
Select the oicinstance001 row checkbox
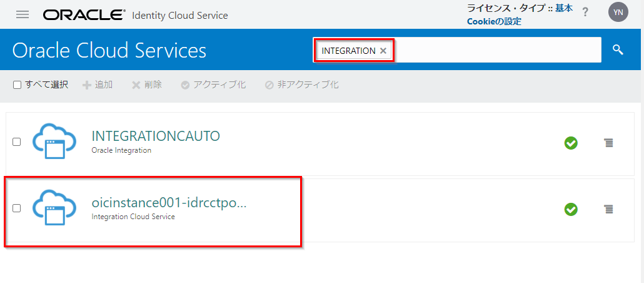tap(17, 208)
